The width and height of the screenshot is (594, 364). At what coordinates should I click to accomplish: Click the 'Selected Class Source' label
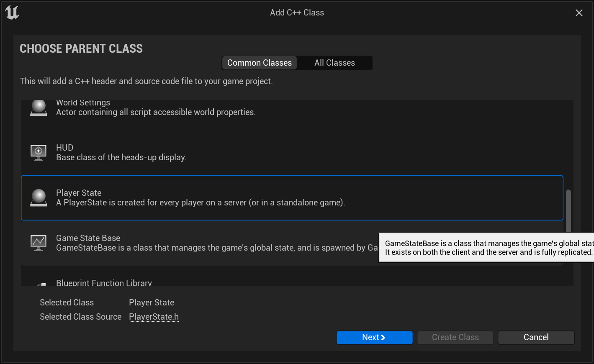pos(81,317)
